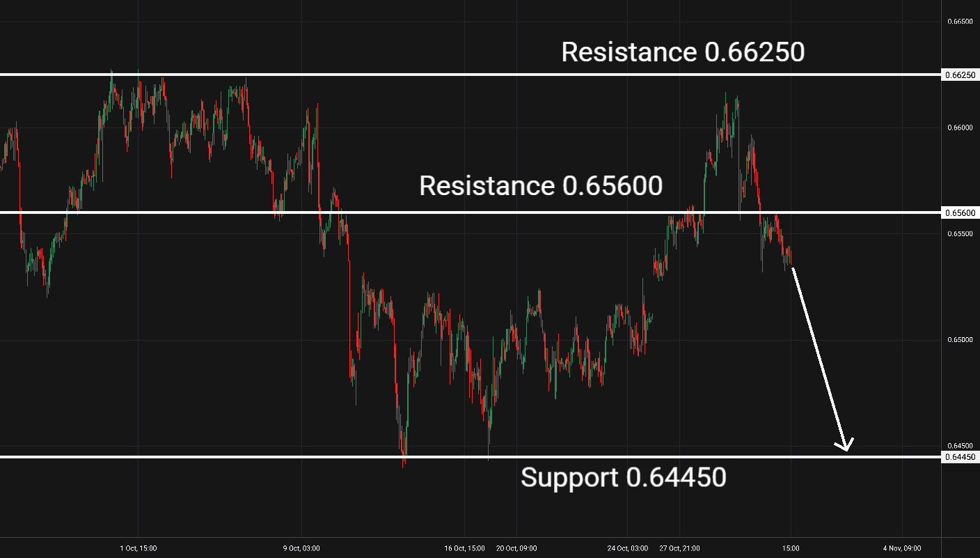Click the "4 Nov, 09:00" time label
Screen dimensions: 980x558
[x=902, y=548]
